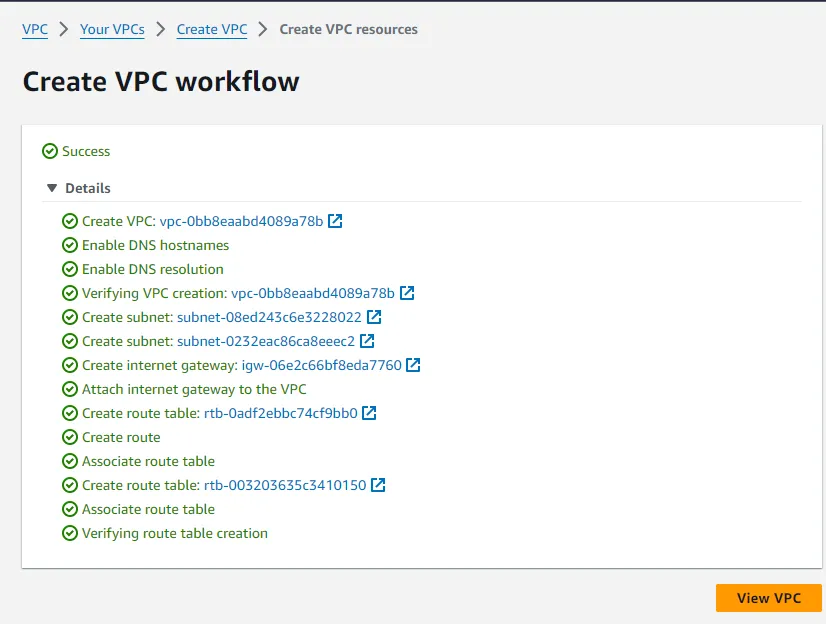
Task: Open external link icon for Verifying VPC creation
Action: [407, 293]
